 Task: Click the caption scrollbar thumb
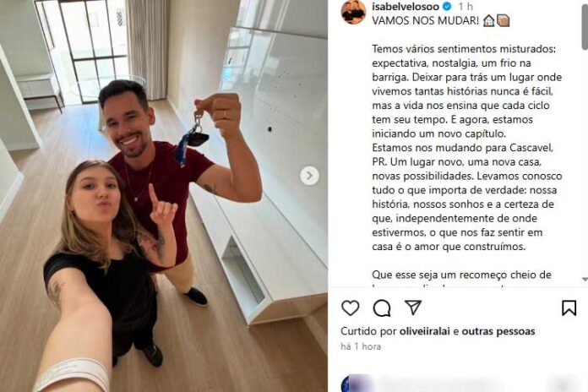click(x=585, y=24)
